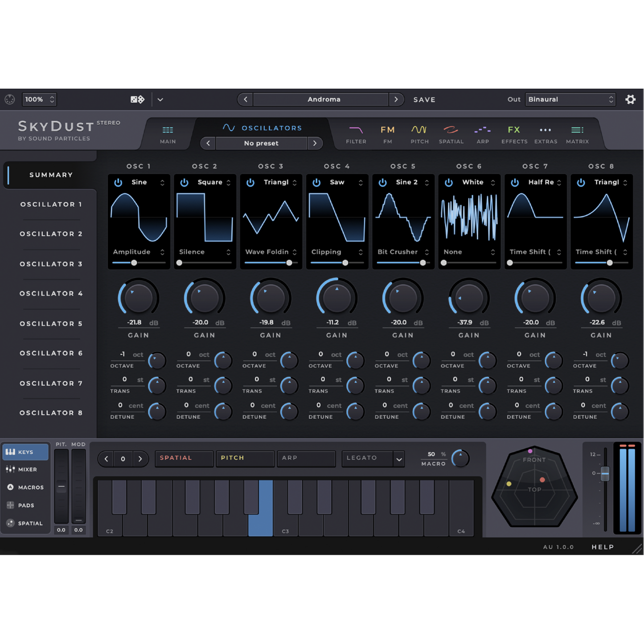Image resolution: width=644 pixels, height=644 pixels.
Task: Power off Oscillator 1
Action: tap(118, 182)
